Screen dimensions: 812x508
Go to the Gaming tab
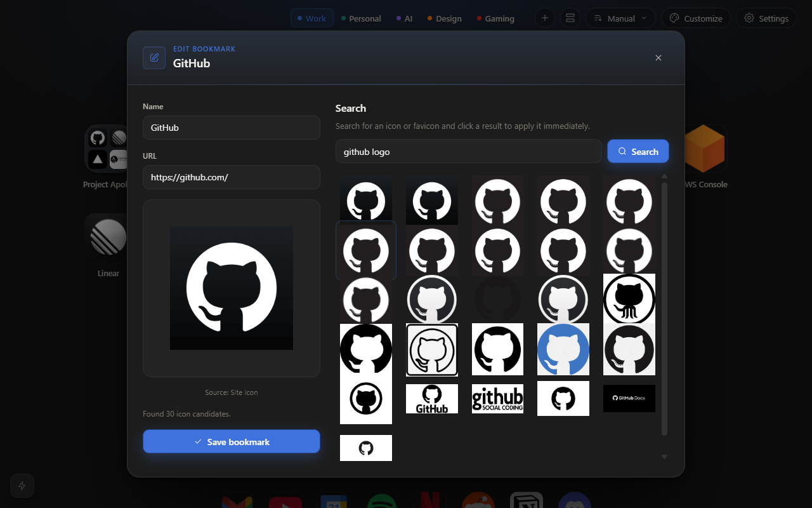click(495, 18)
